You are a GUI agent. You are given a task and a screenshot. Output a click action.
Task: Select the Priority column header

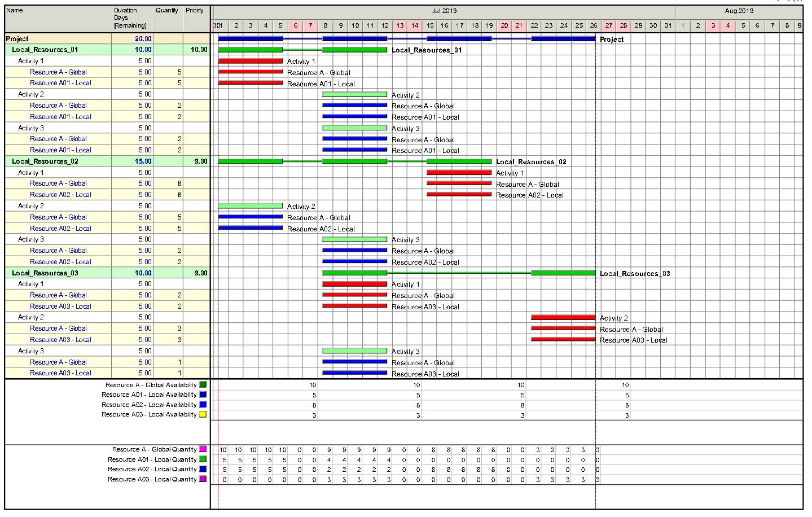tap(196, 19)
